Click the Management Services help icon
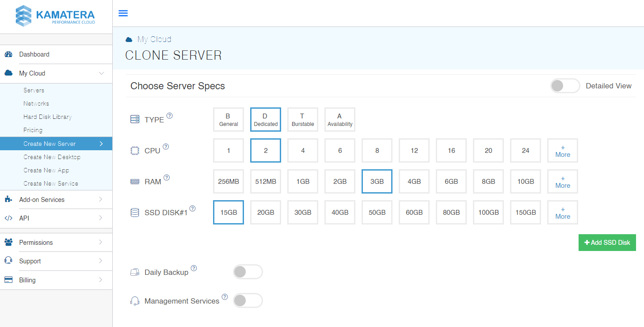644x327 pixels. click(225, 297)
